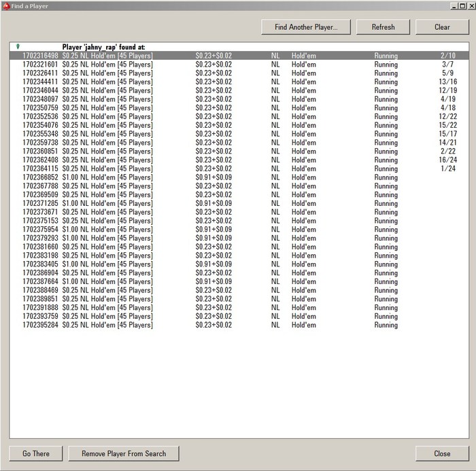
Task: Select tournament row 1702346044
Action: [239, 90]
